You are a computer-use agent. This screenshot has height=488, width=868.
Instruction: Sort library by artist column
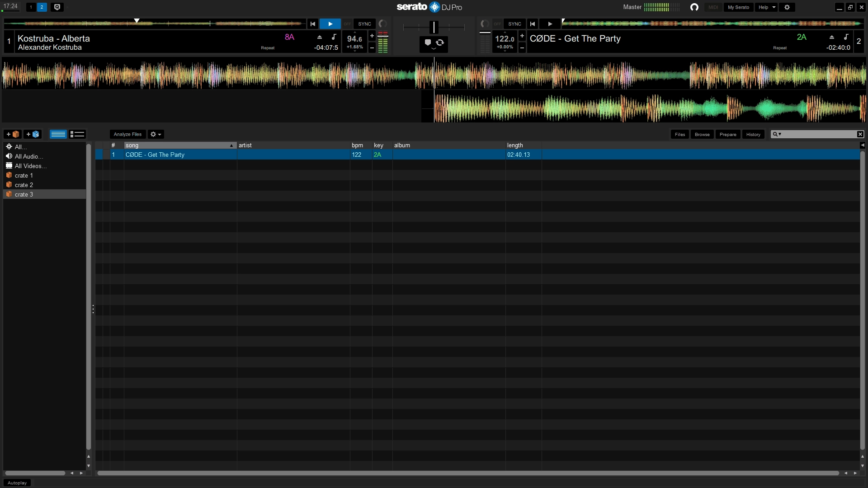click(293, 145)
